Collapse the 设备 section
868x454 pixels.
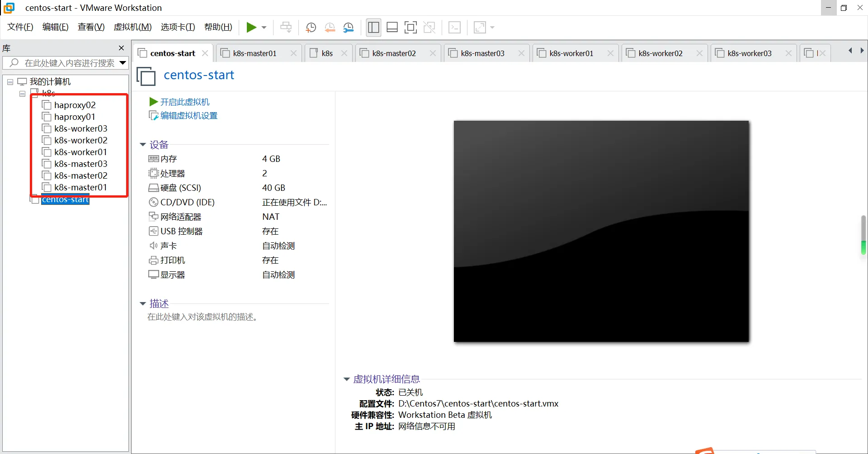pos(143,145)
